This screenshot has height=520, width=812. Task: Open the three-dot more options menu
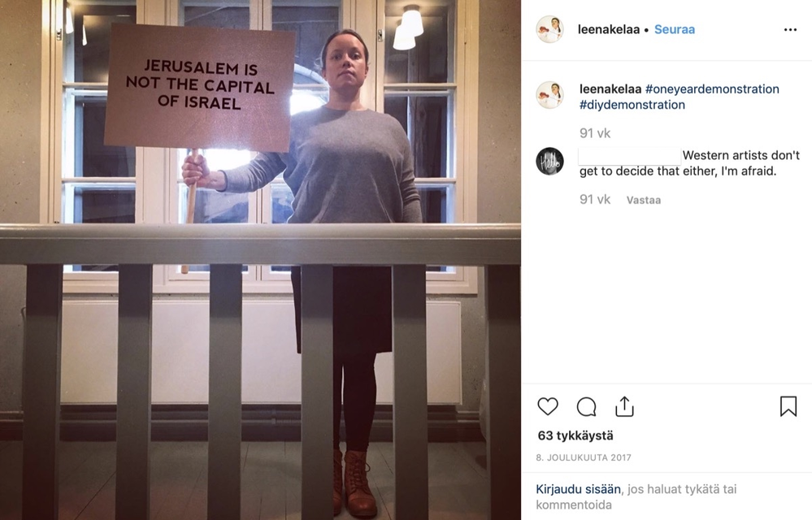coord(790,29)
